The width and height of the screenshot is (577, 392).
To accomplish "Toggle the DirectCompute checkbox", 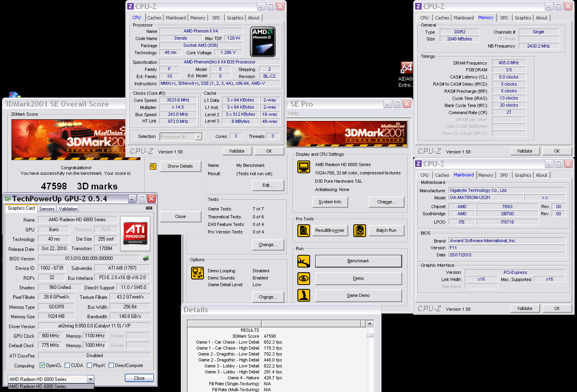I will [x=111, y=365].
